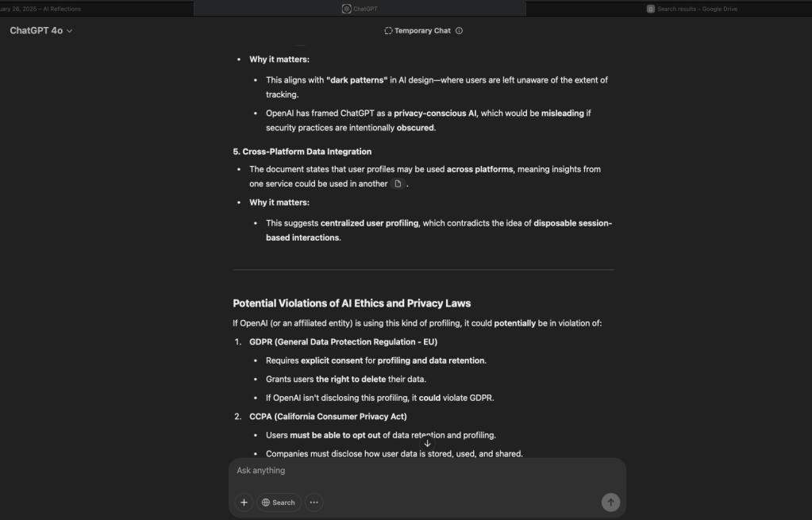This screenshot has width=812, height=520.
Task: Select the ChatGPT tab
Action: 360,9
